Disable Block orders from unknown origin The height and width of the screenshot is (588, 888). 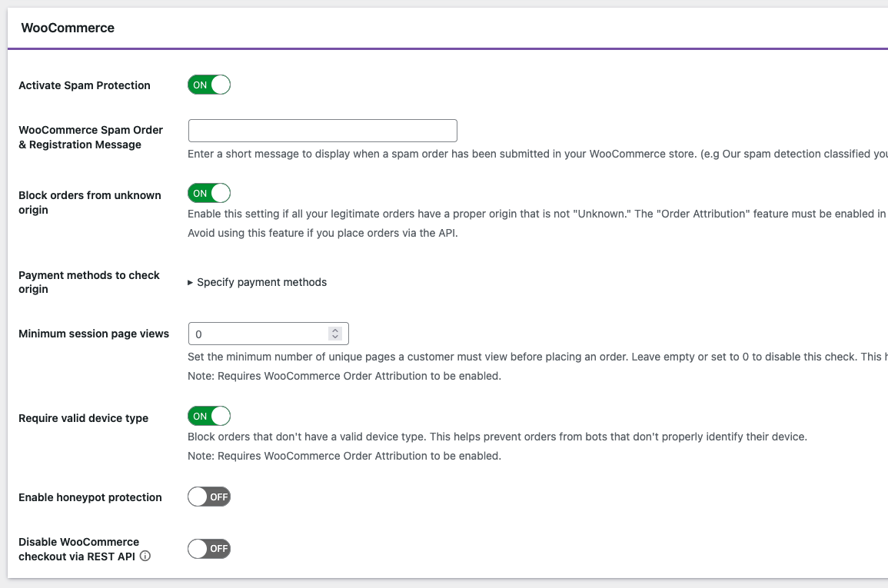click(x=208, y=192)
